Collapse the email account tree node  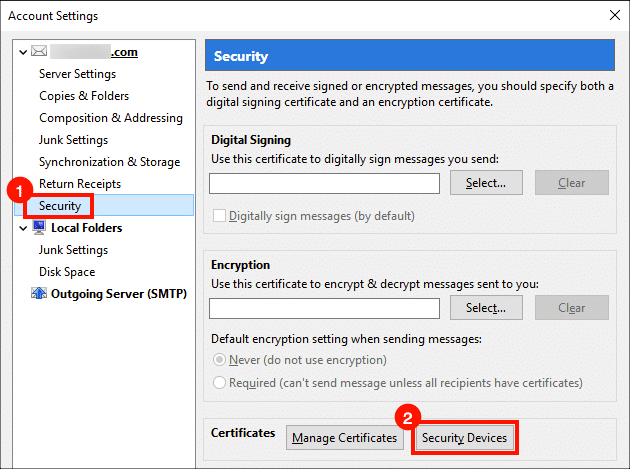23,52
